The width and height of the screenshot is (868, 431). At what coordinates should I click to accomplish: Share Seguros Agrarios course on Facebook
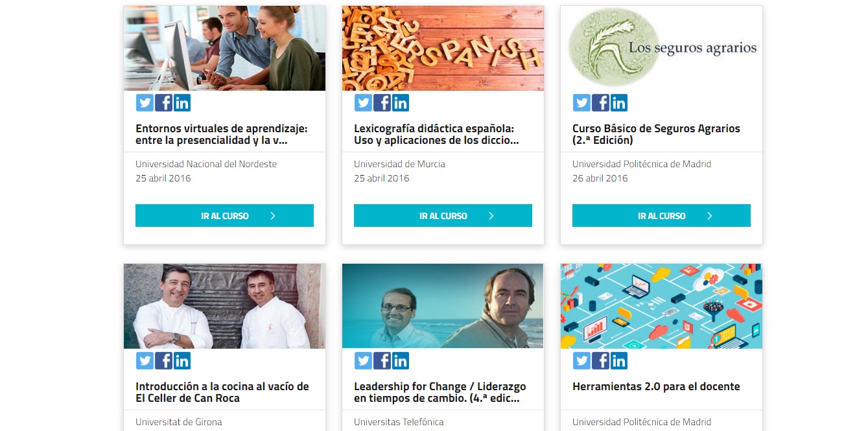pyautogui.click(x=600, y=102)
